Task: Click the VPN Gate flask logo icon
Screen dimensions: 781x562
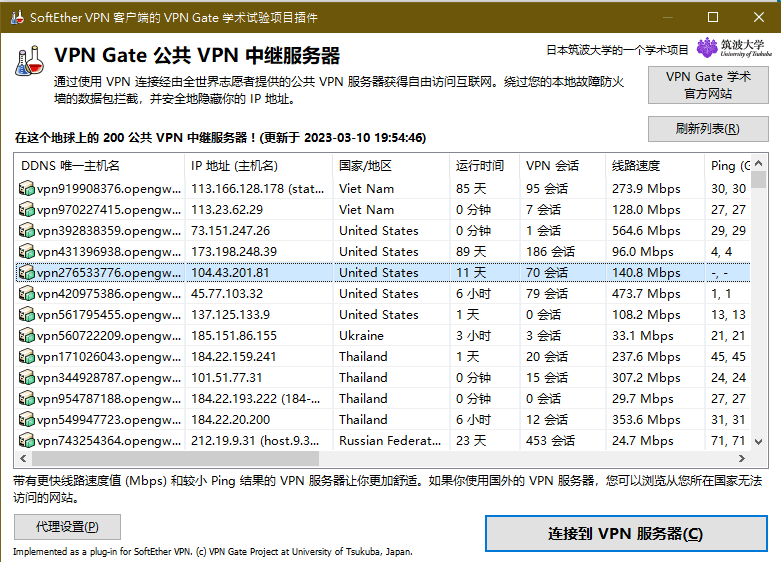Action: [x=29, y=61]
